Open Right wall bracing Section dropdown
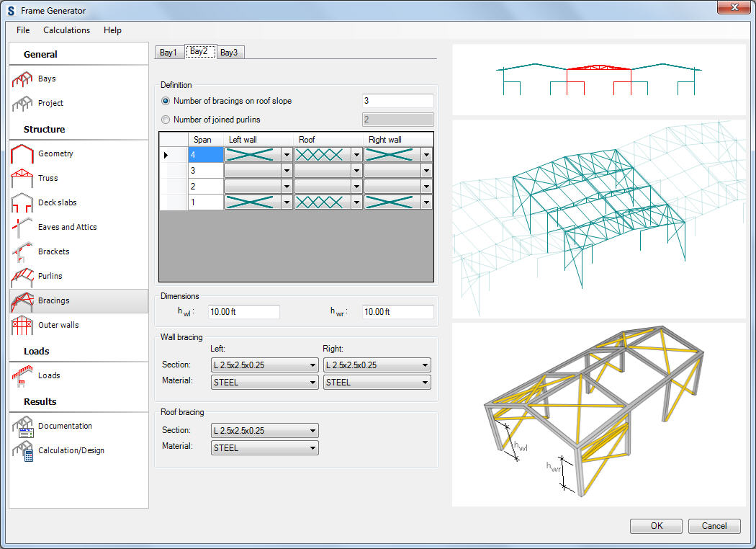Image resolution: width=756 pixels, height=549 pixels. [377, 365]
